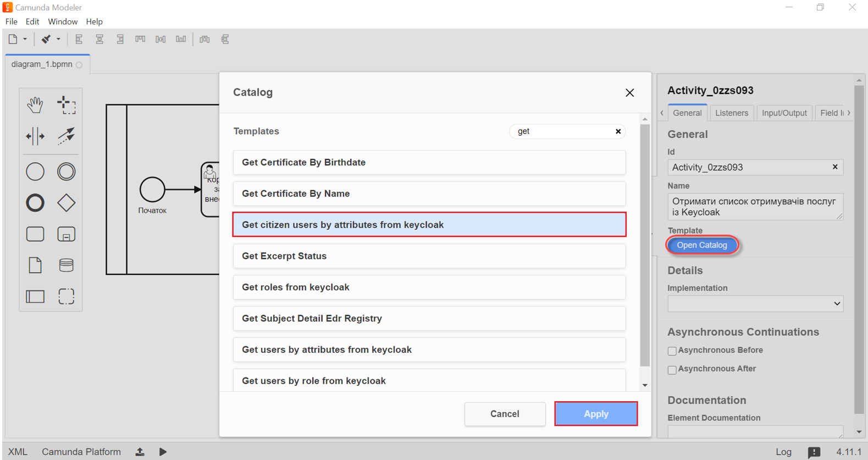Viewport: 868px width, 460px height.
Task: Create a Data Object Reference
Action: 35,265
